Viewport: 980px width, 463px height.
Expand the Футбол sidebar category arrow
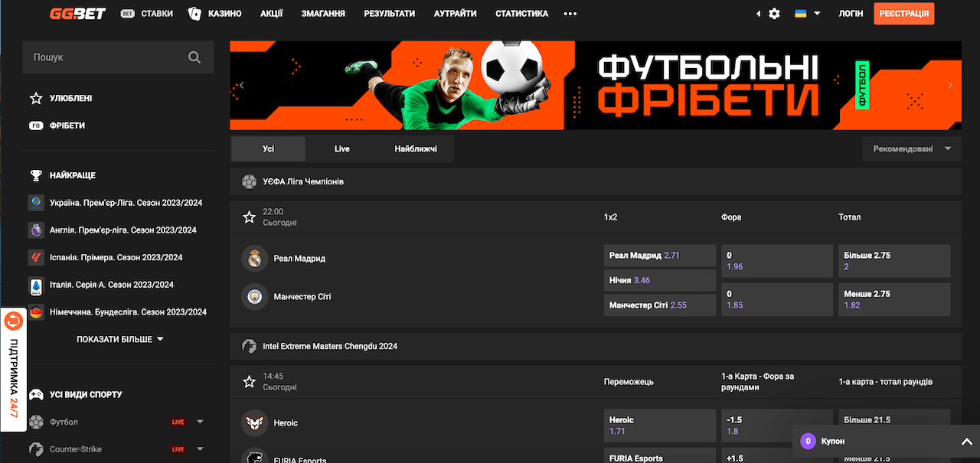pos(200,422)
